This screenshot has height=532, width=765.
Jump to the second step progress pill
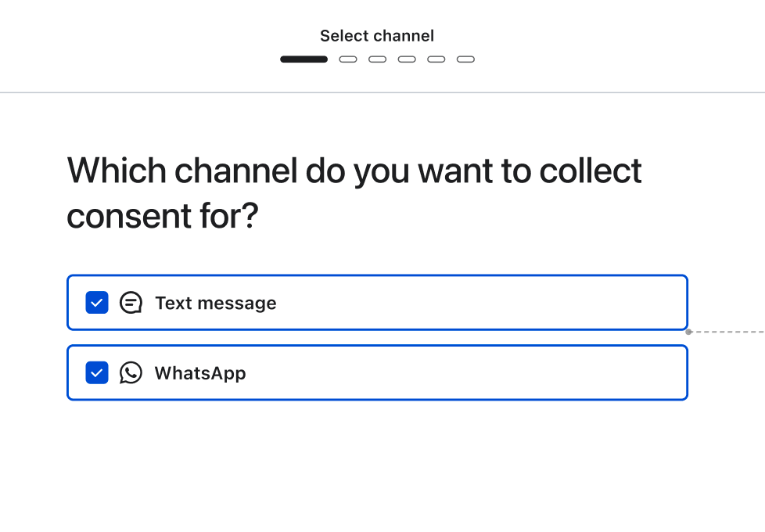348,59
